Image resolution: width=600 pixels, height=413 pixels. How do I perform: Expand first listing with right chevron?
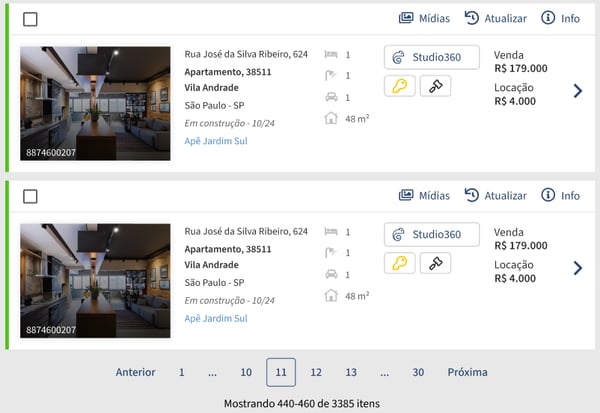coord(578,91)
